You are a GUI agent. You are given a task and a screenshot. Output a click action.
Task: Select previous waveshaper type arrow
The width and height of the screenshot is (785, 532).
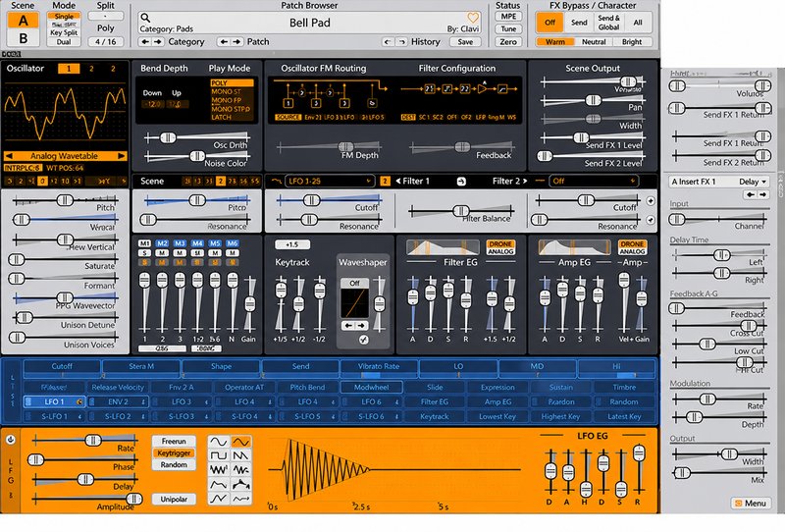(348, 326)
